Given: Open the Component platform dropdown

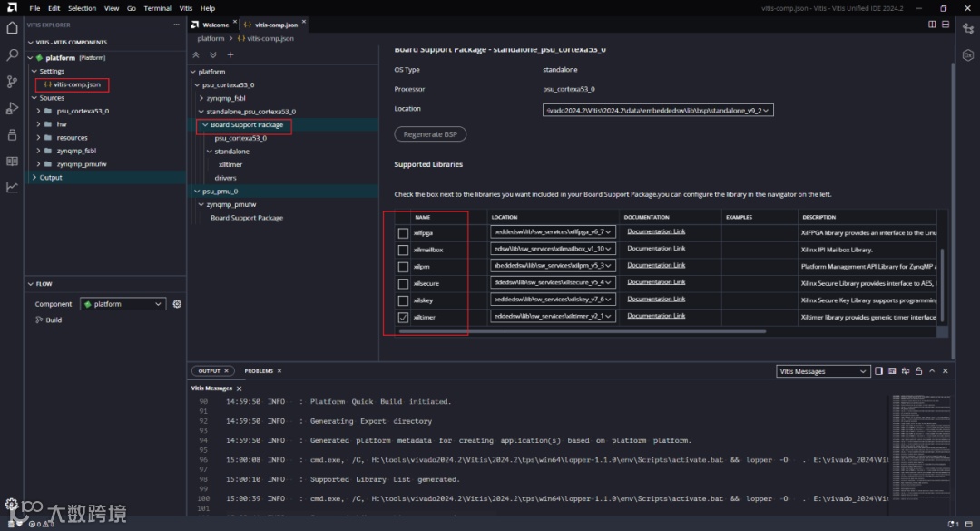Looking at the screenshot, I should (123, 304).
